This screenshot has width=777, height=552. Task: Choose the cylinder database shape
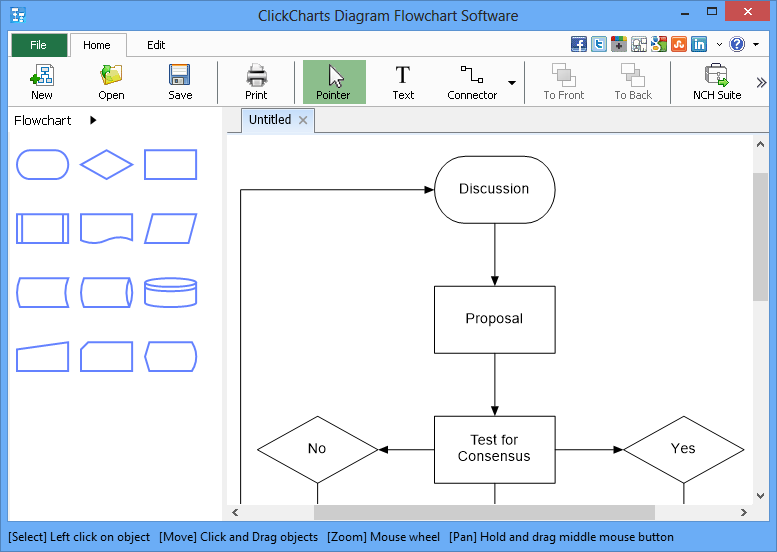tap(170, 292)
